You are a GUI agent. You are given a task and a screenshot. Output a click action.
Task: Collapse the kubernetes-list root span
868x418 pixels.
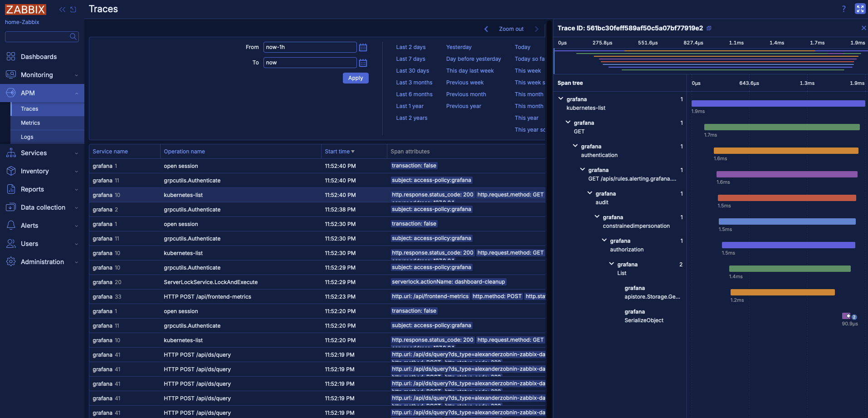(x=561, y=98)
